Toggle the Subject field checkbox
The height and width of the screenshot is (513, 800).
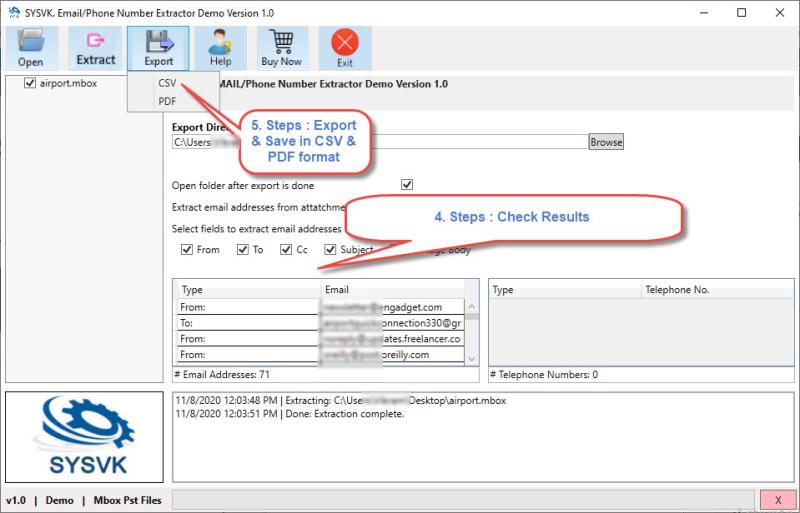click(x=331, y=249)
